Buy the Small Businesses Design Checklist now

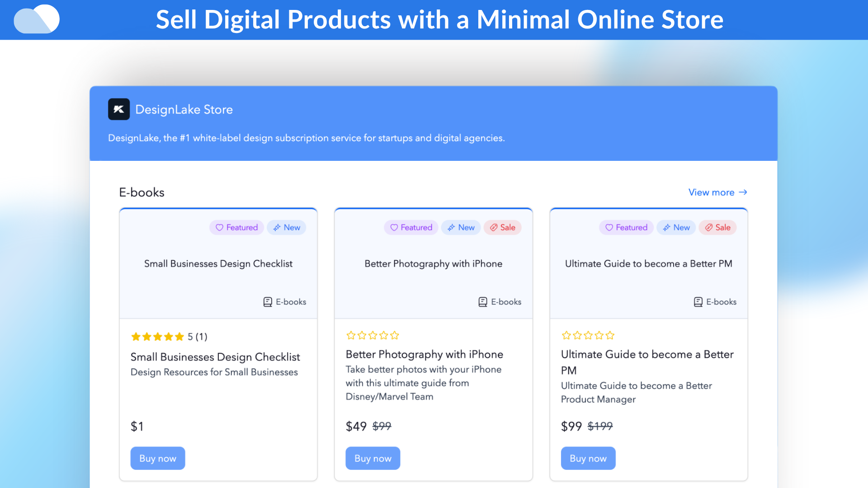(x=158, y=458)
